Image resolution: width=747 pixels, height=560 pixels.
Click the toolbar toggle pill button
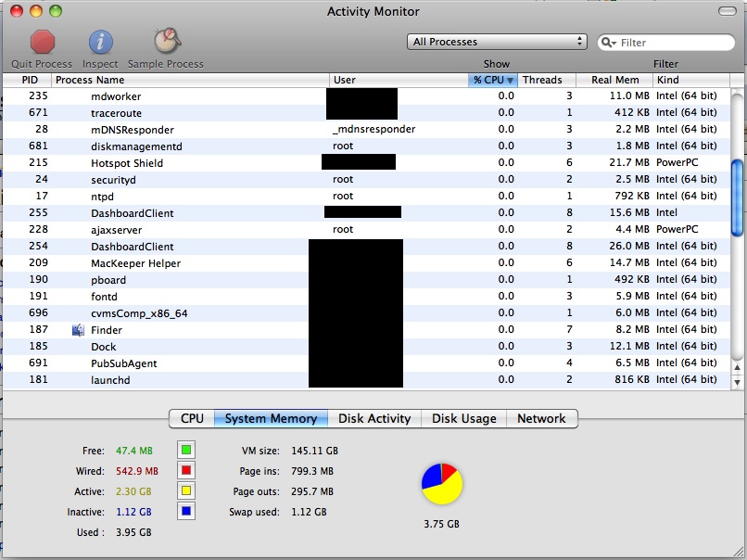727,11
